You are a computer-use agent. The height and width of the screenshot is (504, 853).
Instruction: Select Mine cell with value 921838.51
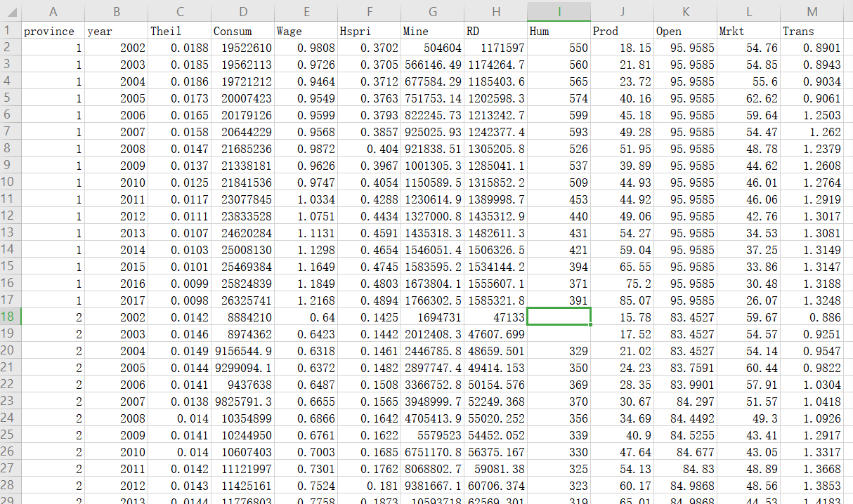click(x=433, y=149)
